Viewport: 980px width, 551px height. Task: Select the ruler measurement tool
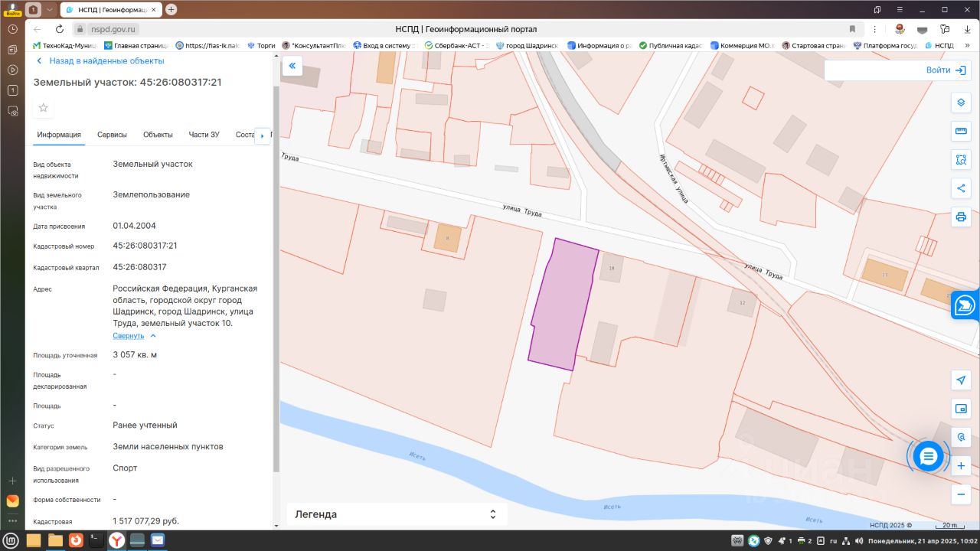pos(961,131)
